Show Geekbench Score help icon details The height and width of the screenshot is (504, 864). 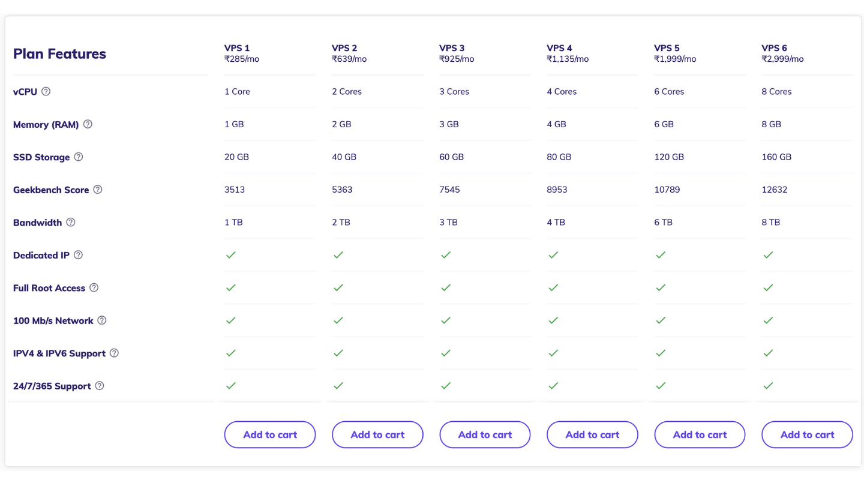tap(98, 190)
